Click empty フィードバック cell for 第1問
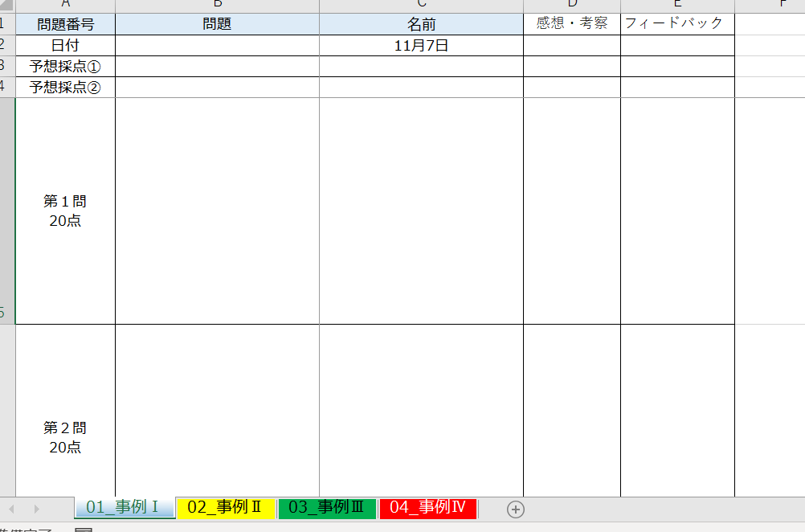Image resolution: width=805 pixels, height=532 pixels. 677,211
